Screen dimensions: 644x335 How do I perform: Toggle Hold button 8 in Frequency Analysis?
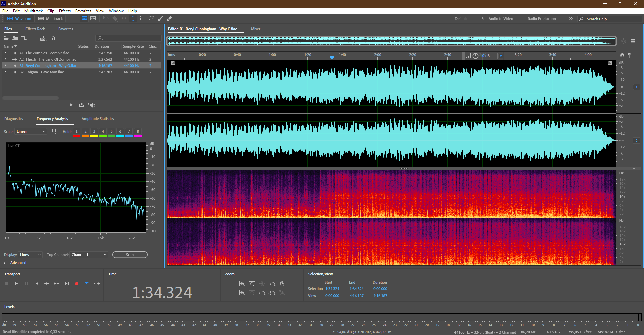138,132
